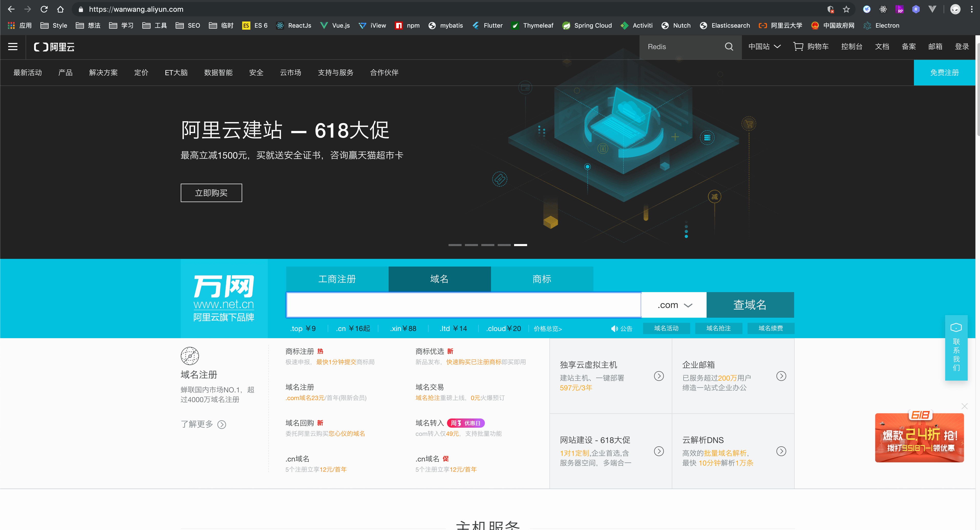Open the ET大脑 menu
Image resolution: width=980 pixels, height=530 pixels.
[x=176, y=73]
